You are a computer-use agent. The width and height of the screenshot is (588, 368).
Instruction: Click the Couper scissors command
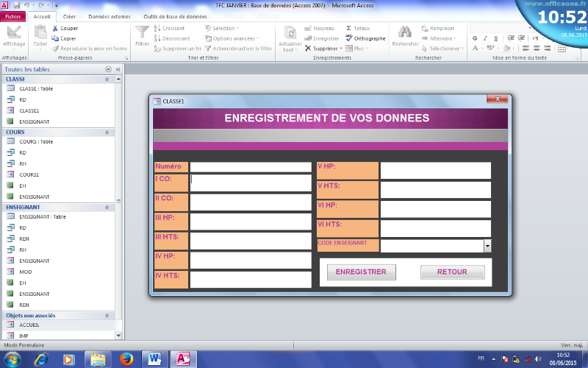[x=65, y=28]
